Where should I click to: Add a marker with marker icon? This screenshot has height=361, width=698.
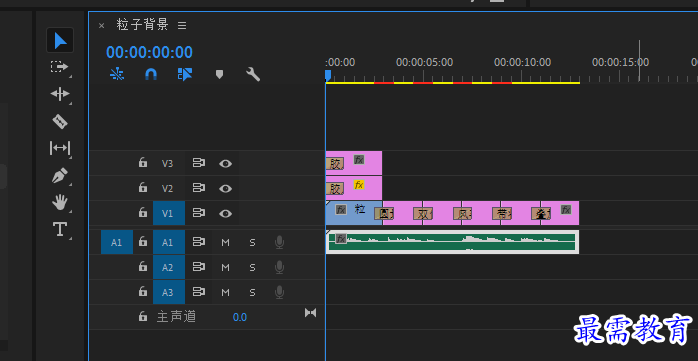[219, 74]
